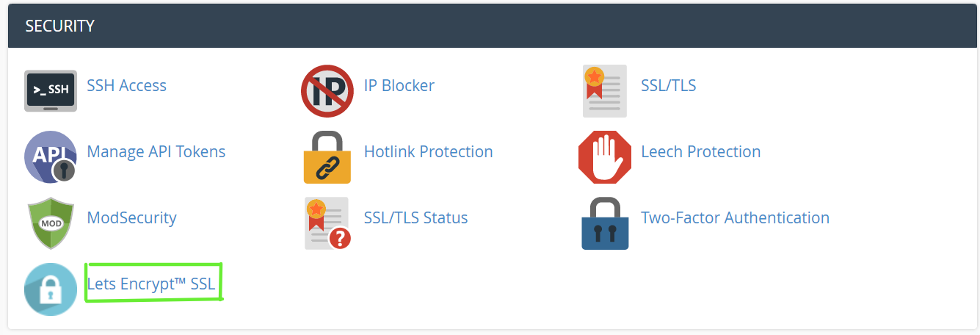This screenshot has height=335, width=980.
Task: Select the Leech Protection stop-hand icon
Action: [605, 157]
